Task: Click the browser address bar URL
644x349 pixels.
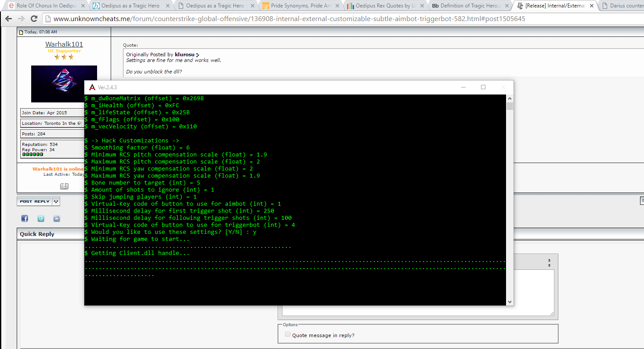Action: [x=289, y=19]
